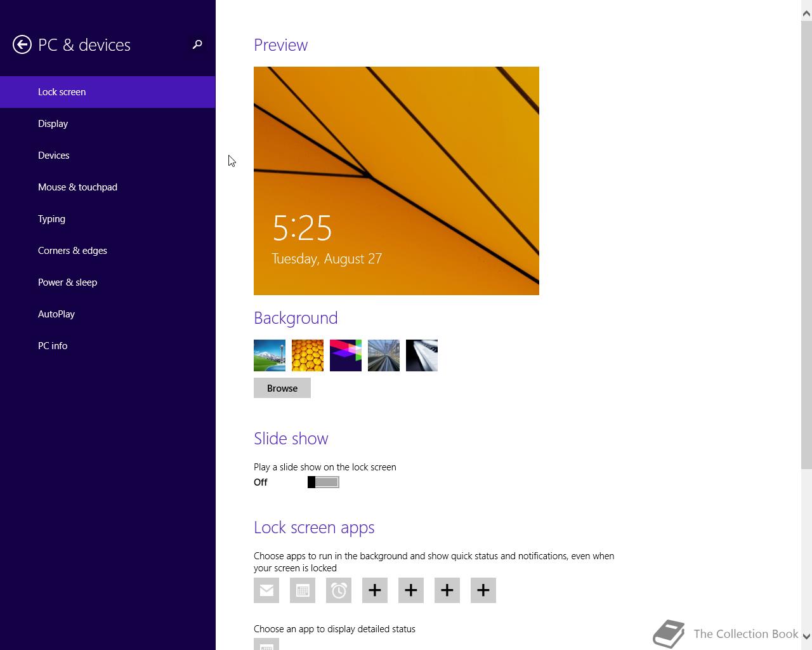Click the vertical scrollbar thumb
812x650 pixels.
tap(806, 246)
